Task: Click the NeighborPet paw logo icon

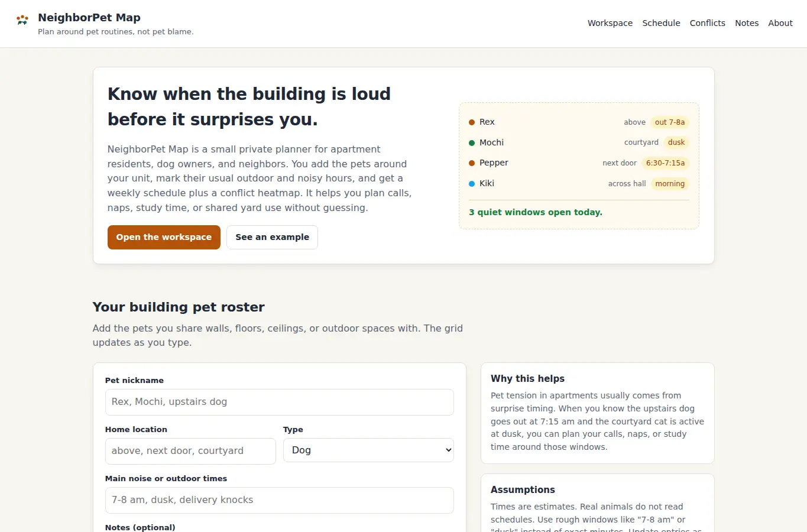Action: [x=22, y=20]
